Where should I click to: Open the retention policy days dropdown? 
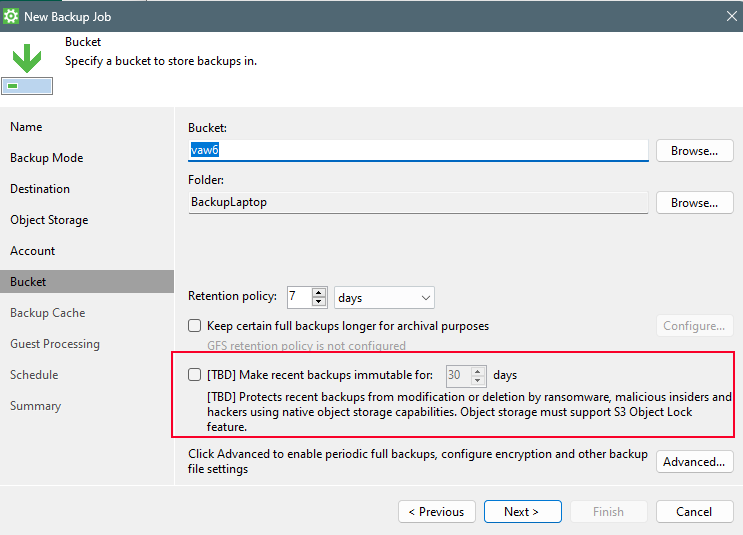(x=384, y=297)
